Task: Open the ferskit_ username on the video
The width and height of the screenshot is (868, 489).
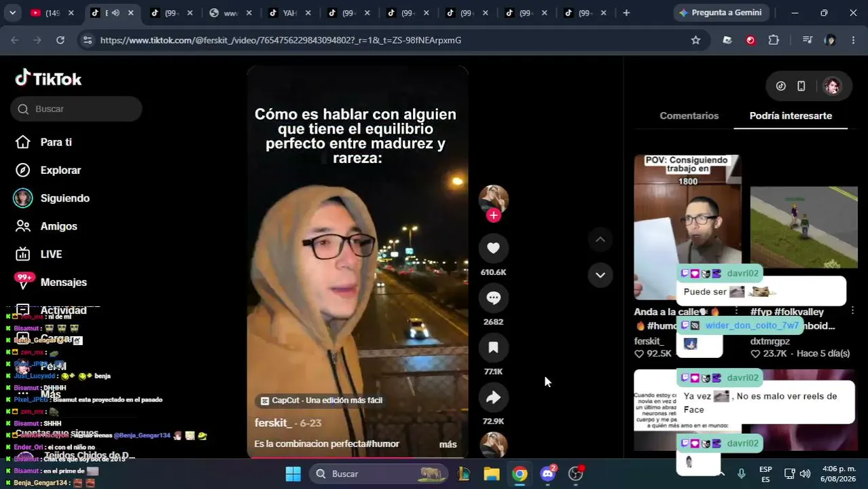Action: click(x=273, y=422)
